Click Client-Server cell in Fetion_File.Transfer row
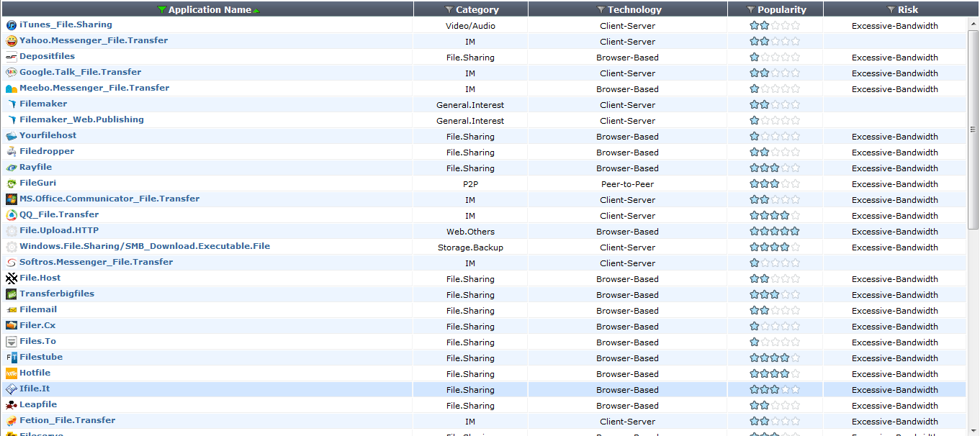Viewport: 980px width, 436px height. click(627, 422)
